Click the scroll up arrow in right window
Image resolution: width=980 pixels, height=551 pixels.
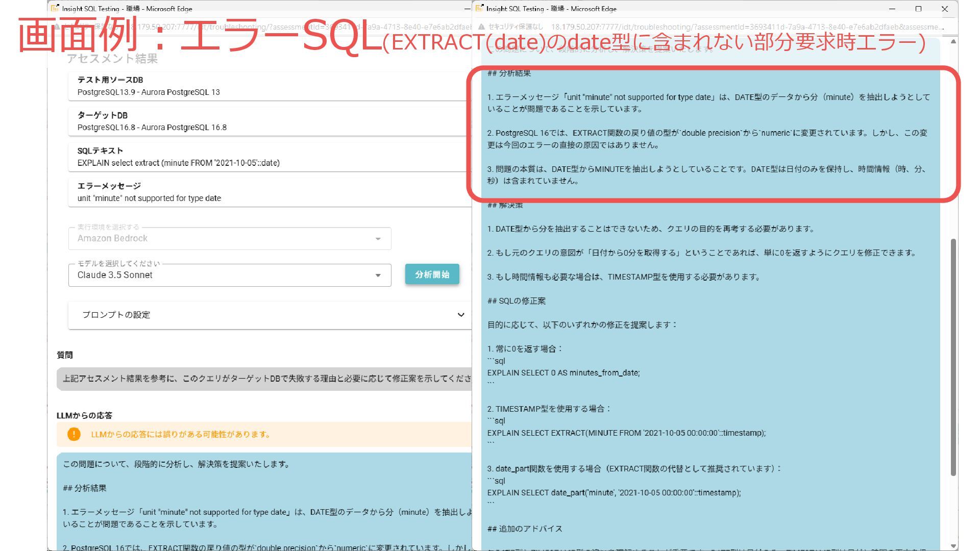[953, 41]
